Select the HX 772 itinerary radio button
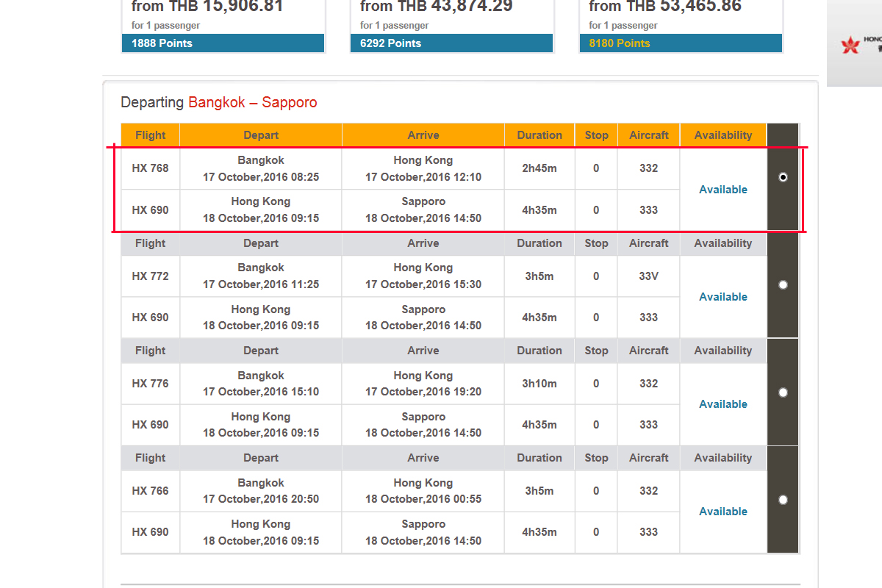The width and height of the screenshot is (882, 588). pyautogui.click(x=783, y=284)
